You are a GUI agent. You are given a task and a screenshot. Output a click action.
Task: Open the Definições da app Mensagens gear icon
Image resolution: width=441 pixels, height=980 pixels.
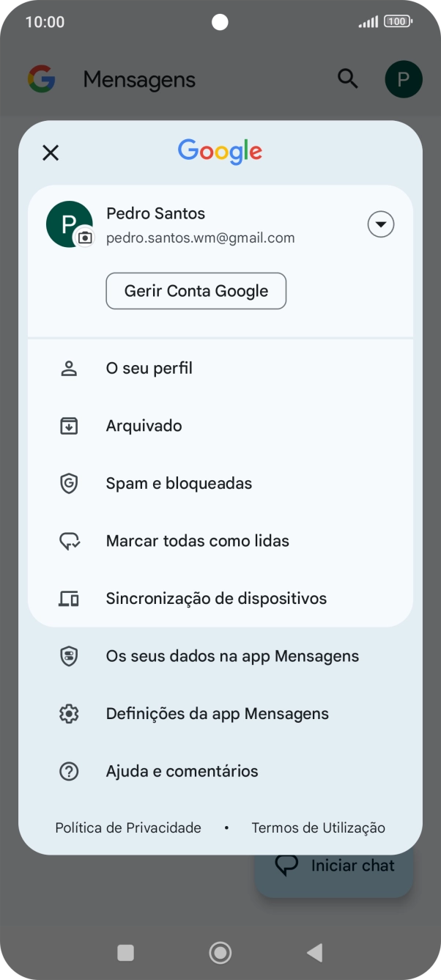pyautogui.click(x=68, y=713)
